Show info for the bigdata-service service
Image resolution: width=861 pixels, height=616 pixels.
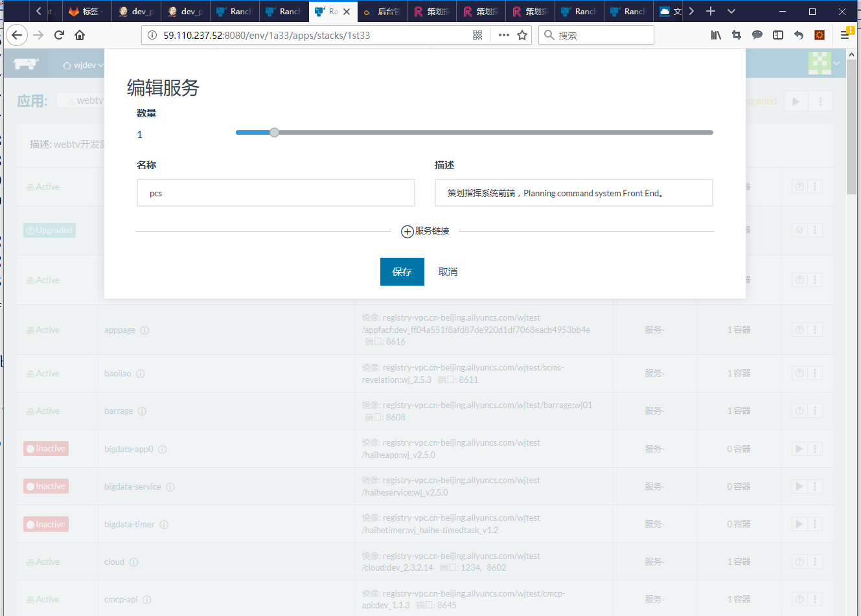click(170, 487)
